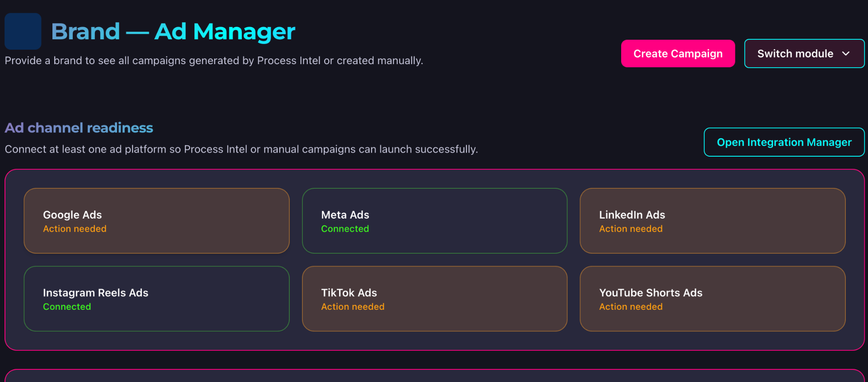Open the LinkedIn Ads channel card
Screen dimensions: 868x382
pos(712,221)
